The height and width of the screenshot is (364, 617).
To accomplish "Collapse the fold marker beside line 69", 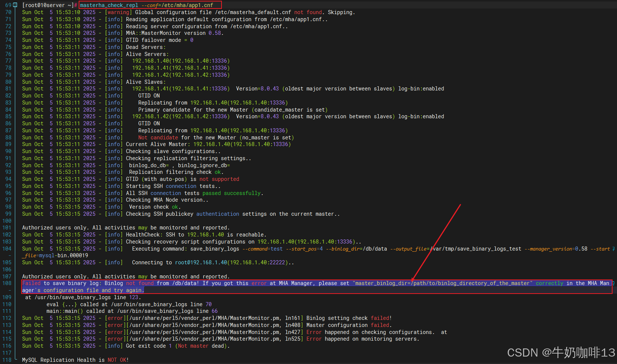I will click(x=15, y=5).
